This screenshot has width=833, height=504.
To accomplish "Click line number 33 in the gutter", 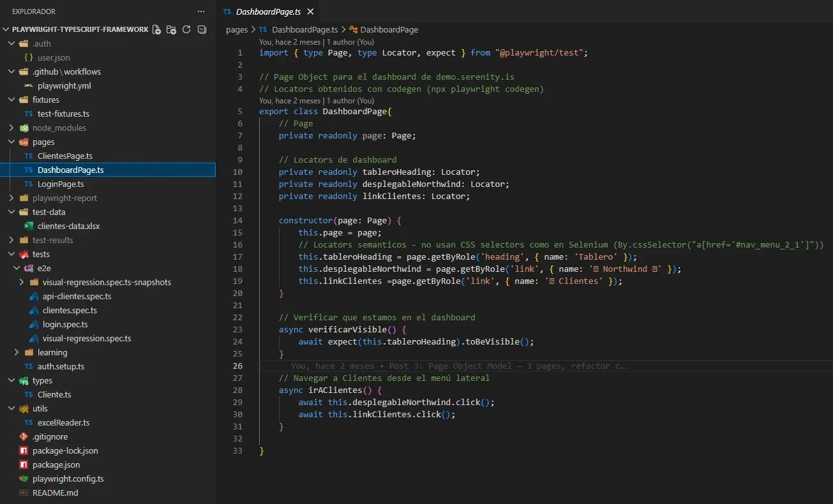I will [237, 450].
